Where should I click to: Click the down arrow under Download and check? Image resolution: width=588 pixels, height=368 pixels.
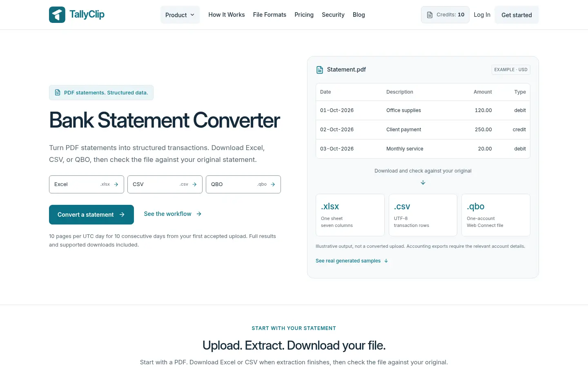(423, 183)
